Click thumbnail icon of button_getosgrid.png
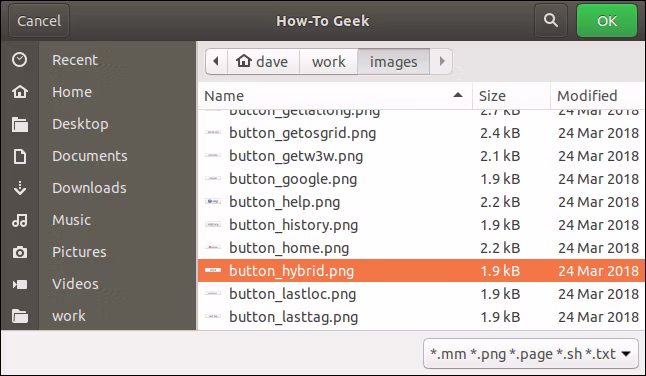Image resolution: width=646 pixels, height=376 pixels. click(213, 132)
